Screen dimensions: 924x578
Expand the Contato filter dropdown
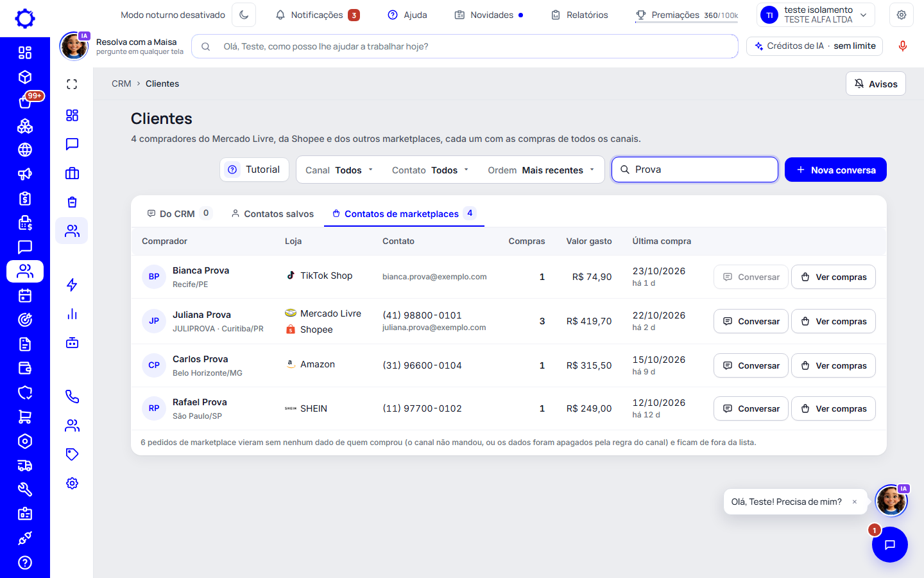[x=430, y=170]
